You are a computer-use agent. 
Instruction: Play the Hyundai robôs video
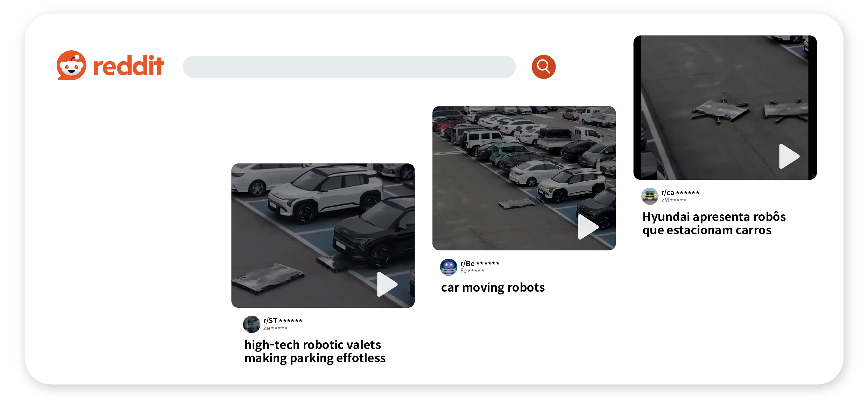(x=789, y=156)
